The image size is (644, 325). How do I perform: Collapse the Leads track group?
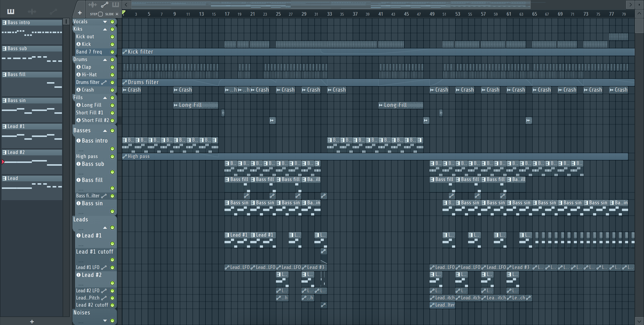pyautogui.click(x=105, y=227)
